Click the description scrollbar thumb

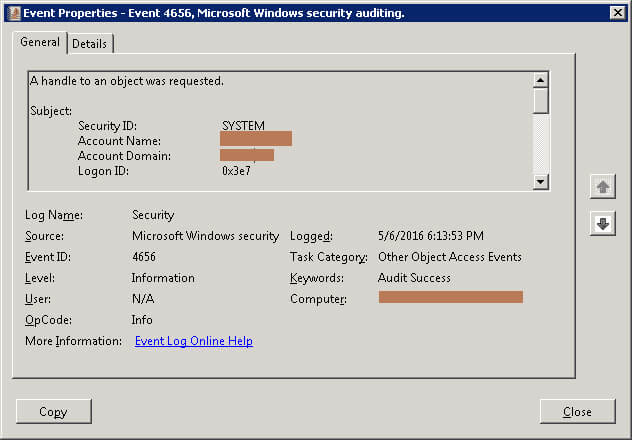tap(540, 101)
